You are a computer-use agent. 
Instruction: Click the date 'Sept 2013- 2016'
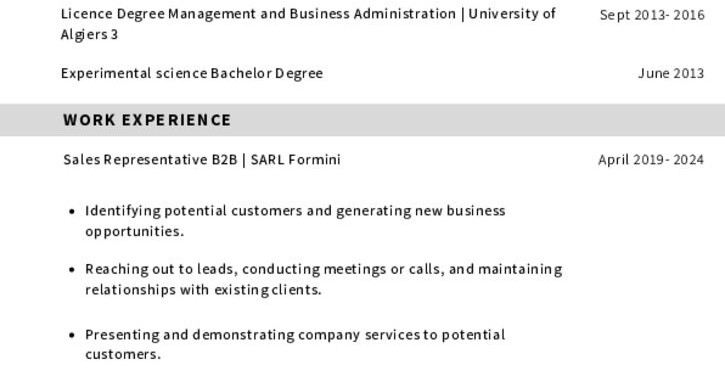click(652, 15)
